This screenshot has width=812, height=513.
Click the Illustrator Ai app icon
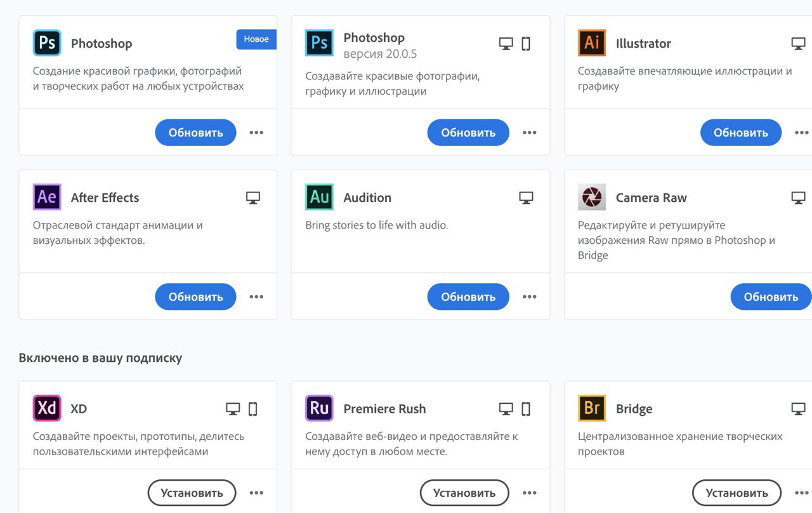[592, 43]
